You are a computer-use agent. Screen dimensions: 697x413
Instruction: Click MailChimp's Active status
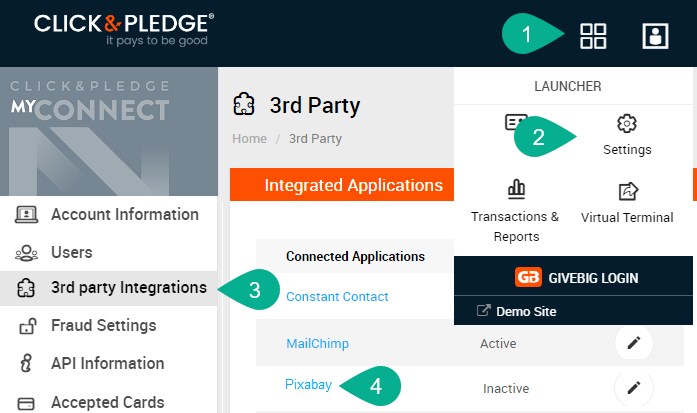tap(498, 343)
